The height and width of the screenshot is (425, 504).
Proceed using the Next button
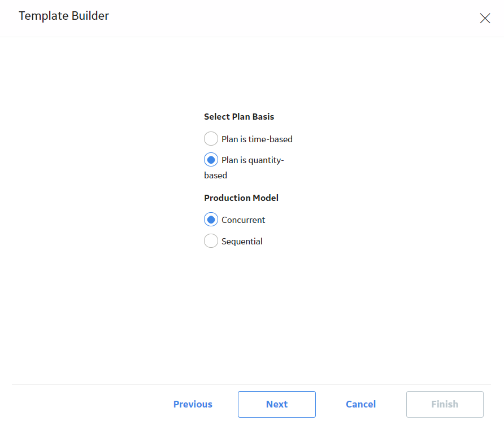pyautogui.click(x=277, y=404)
